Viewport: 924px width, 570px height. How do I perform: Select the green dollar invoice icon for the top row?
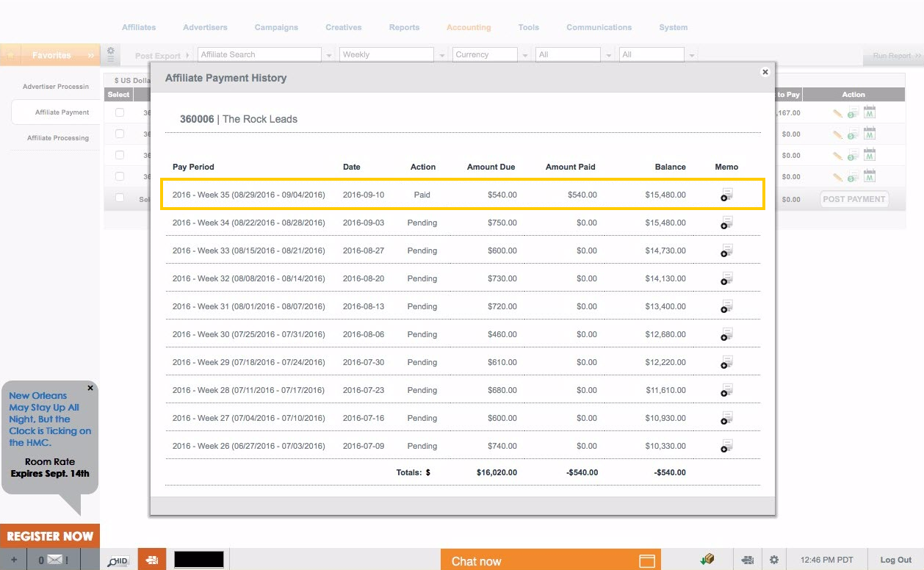pos(852,112)
